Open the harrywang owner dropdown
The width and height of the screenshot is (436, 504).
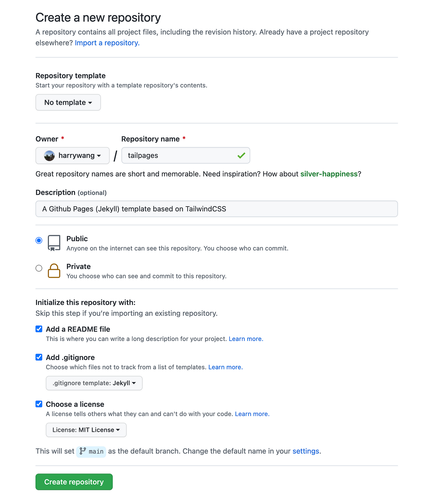tap(73, 156)
